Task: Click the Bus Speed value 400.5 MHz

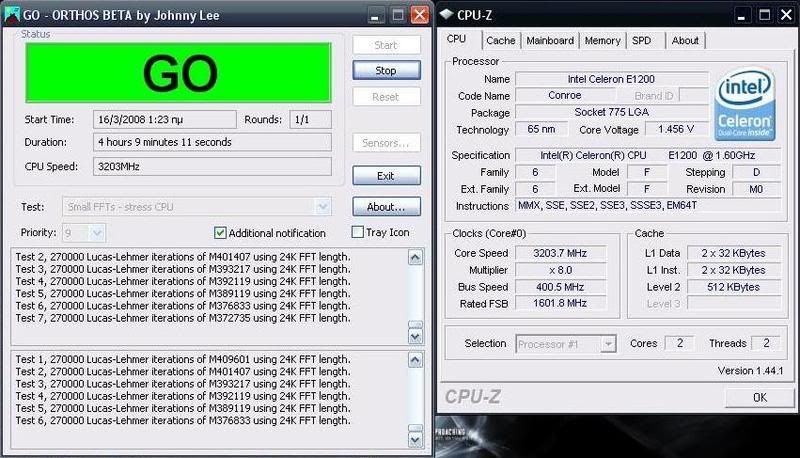Action: pos(560,287)
